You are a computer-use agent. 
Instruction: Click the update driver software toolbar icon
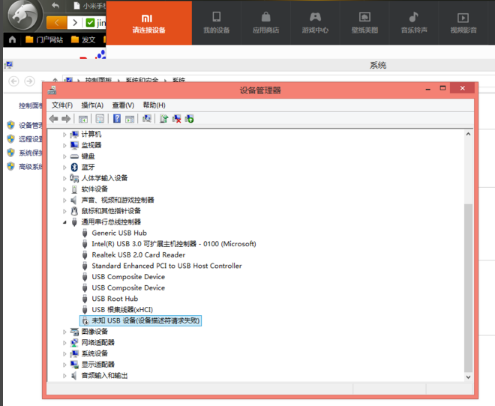click(x=164, y=119)
